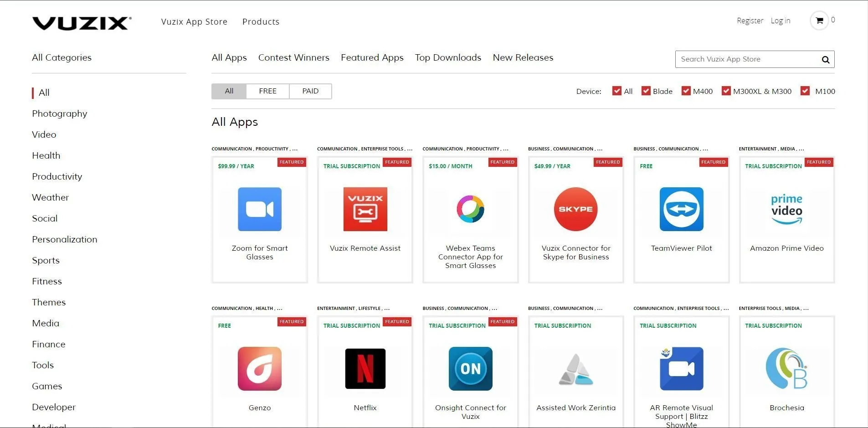The width and height of the screenshot is (868, 428).
Task: Switch to the Featured Apps tab
Action: [372, 57]
